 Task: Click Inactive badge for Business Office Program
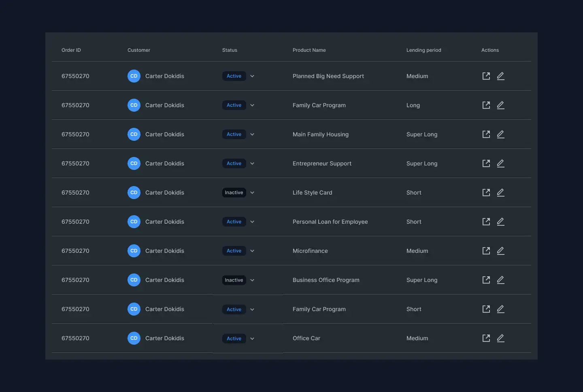pos(234,280)
